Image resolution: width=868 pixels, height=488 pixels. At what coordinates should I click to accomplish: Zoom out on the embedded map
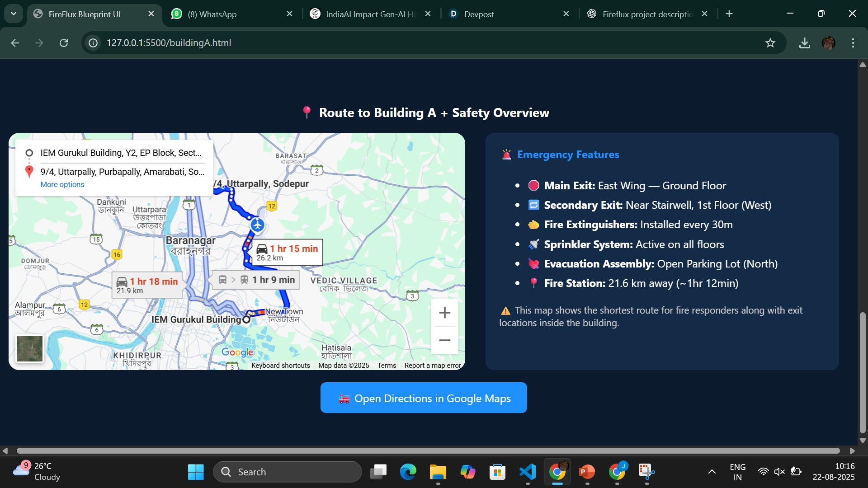pyautogui.click(x=444, y=340)
